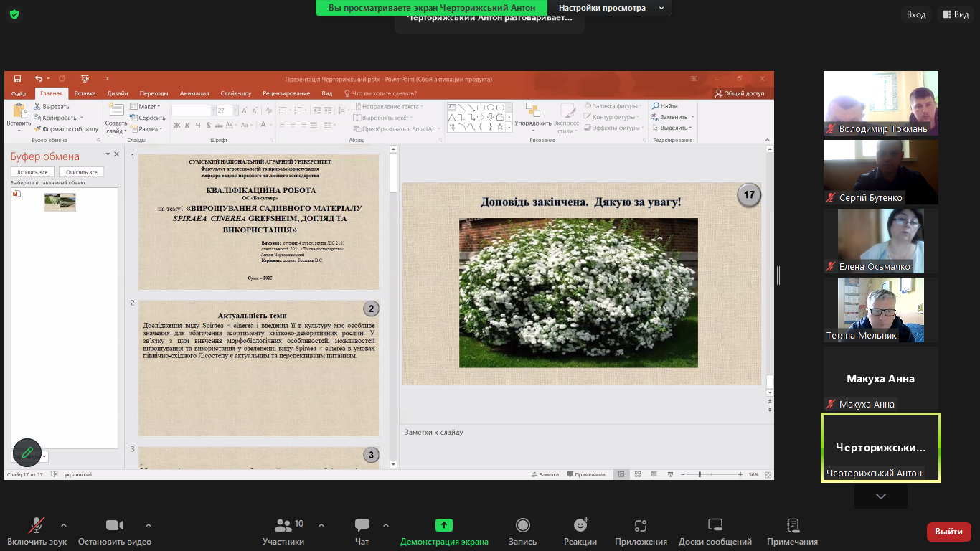Reset slide layout with Сбросить
The height and width of the screenshot is (551, 980).
(148, 118)
